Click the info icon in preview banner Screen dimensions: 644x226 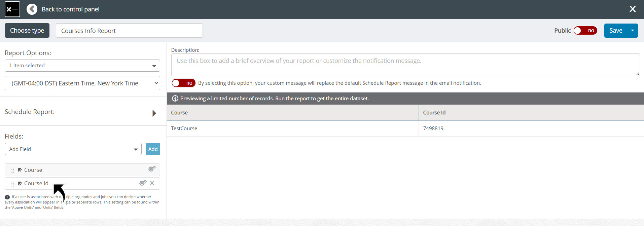175,99
